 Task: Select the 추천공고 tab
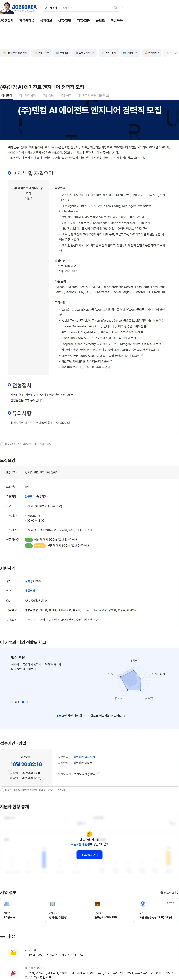(x=66, y=95)
